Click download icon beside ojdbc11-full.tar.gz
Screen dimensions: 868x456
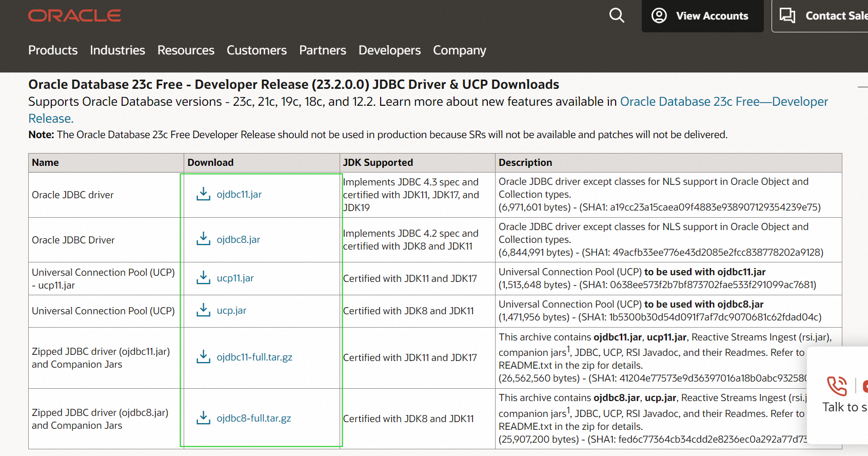pos(203,357)
